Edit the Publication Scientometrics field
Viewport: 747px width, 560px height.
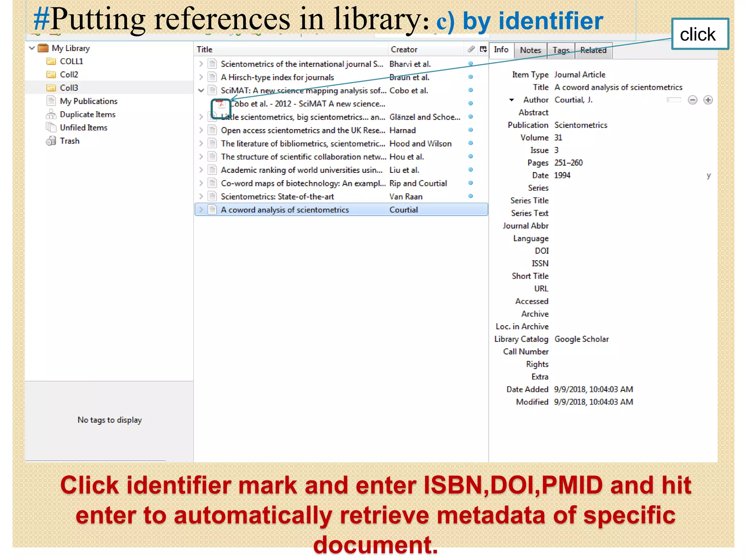point(581,125)
